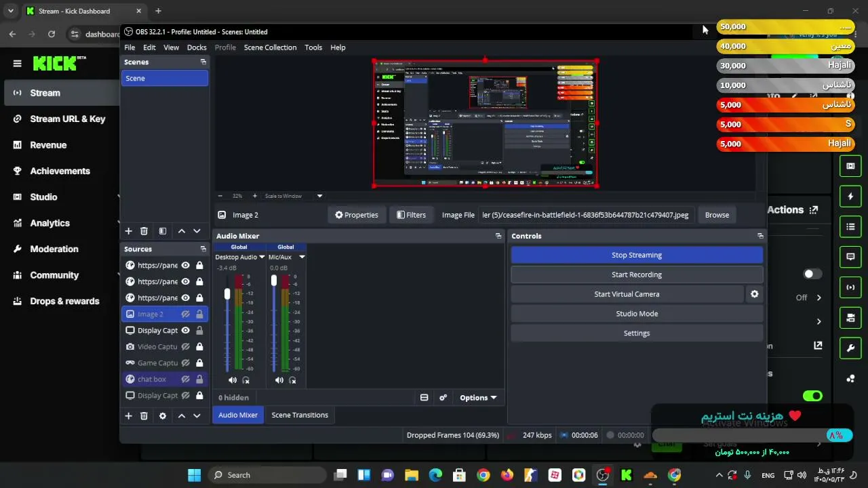Click the Image File path field
This screenshot has width=868, height=488.
586,215
